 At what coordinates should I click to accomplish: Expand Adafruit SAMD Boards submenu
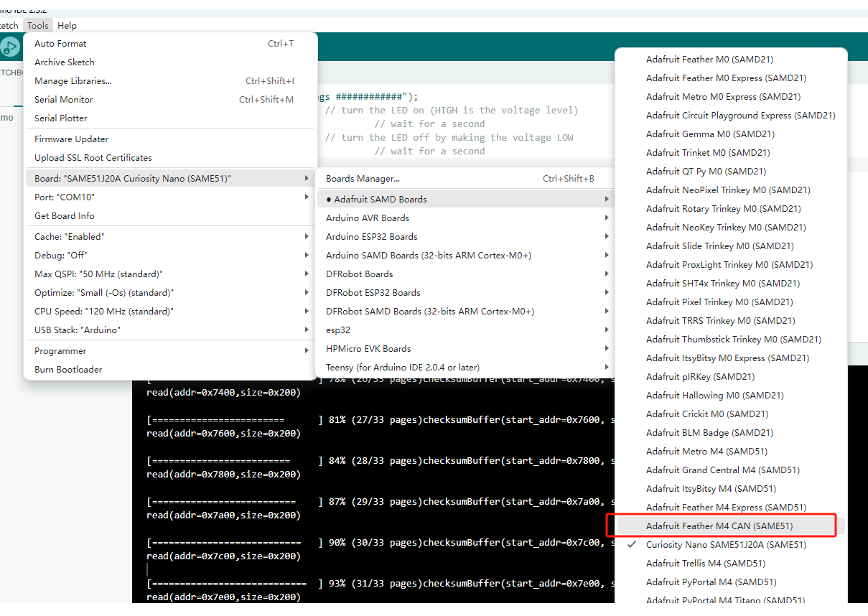pos(465,200)
